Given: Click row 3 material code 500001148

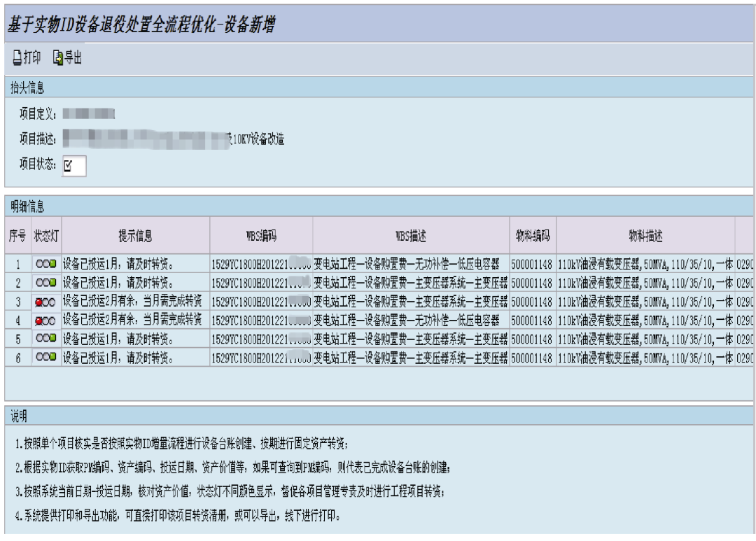Looking at the screenshot, I should [x=532, y=302].
